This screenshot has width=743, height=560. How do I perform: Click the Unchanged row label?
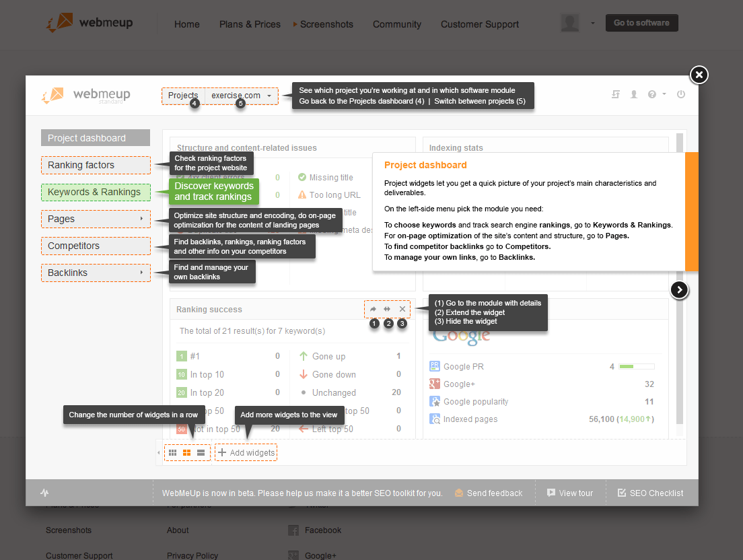[334, 393]
